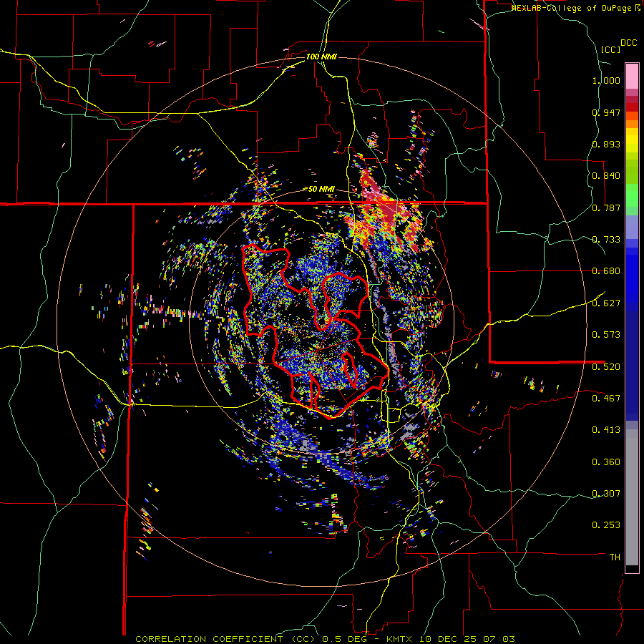Click the "0.307" legend value

click(x=606, y=494)
